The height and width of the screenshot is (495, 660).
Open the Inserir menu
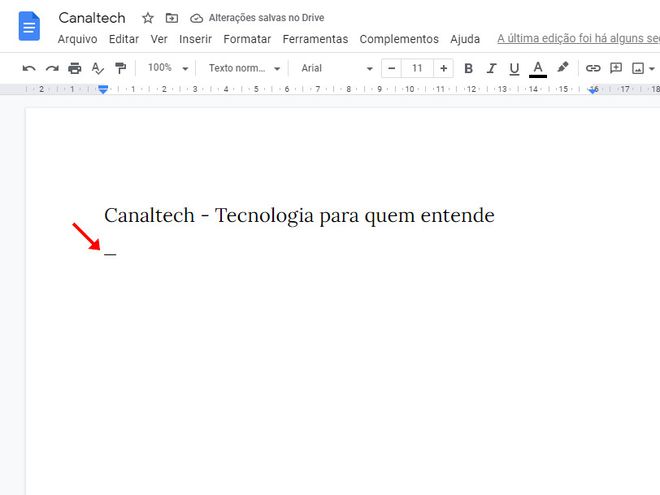coord(195,39)
